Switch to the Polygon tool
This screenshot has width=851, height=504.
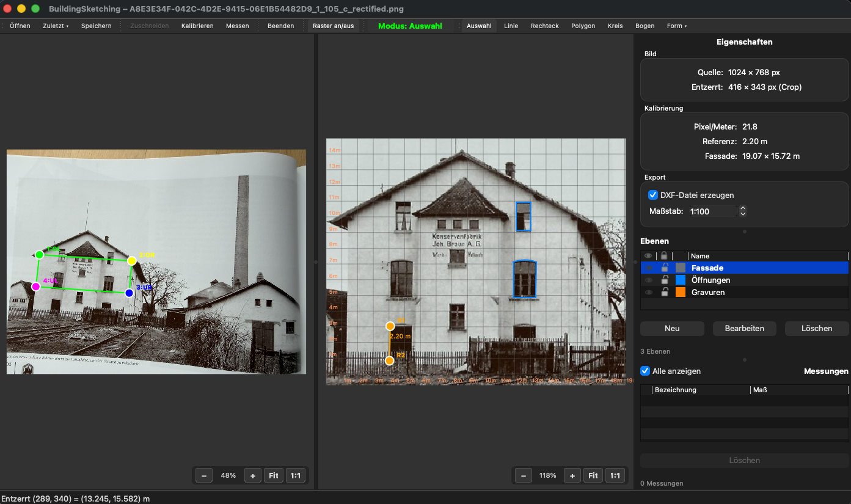[x=583, y=26]
